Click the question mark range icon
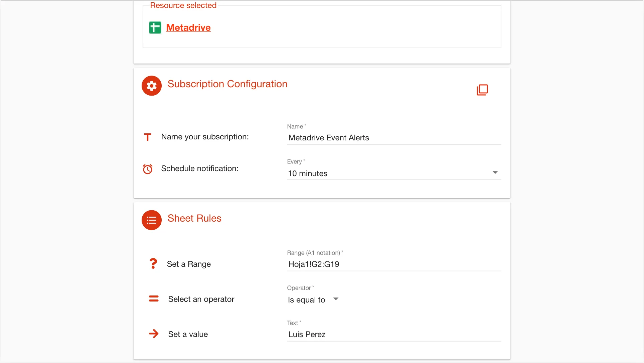The image size is (644, 363). pyautogui.click(x=153, y=264)
